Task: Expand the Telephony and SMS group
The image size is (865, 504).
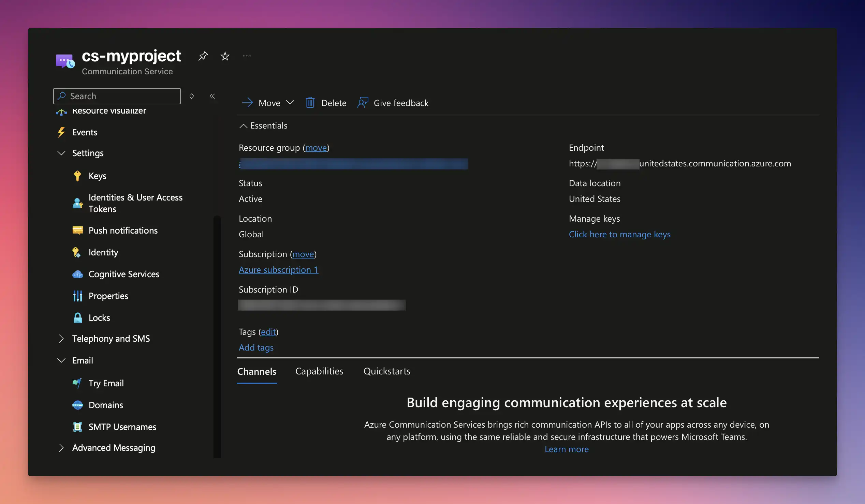Action: [61, 339]
